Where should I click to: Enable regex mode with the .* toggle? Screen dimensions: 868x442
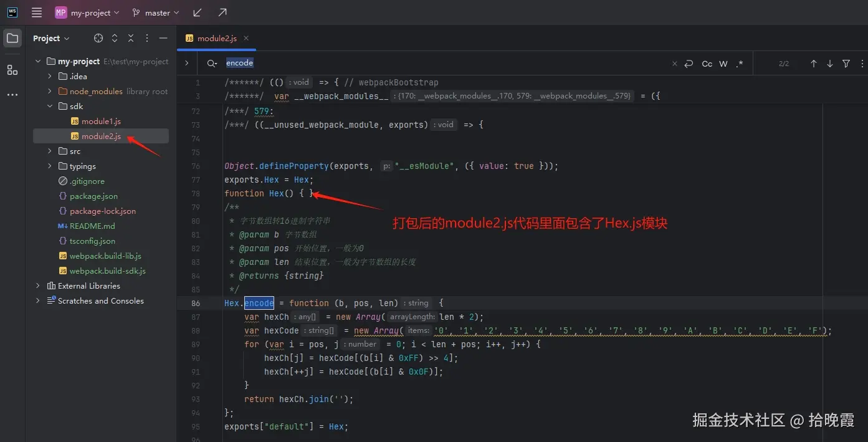[x=739, y=63]
